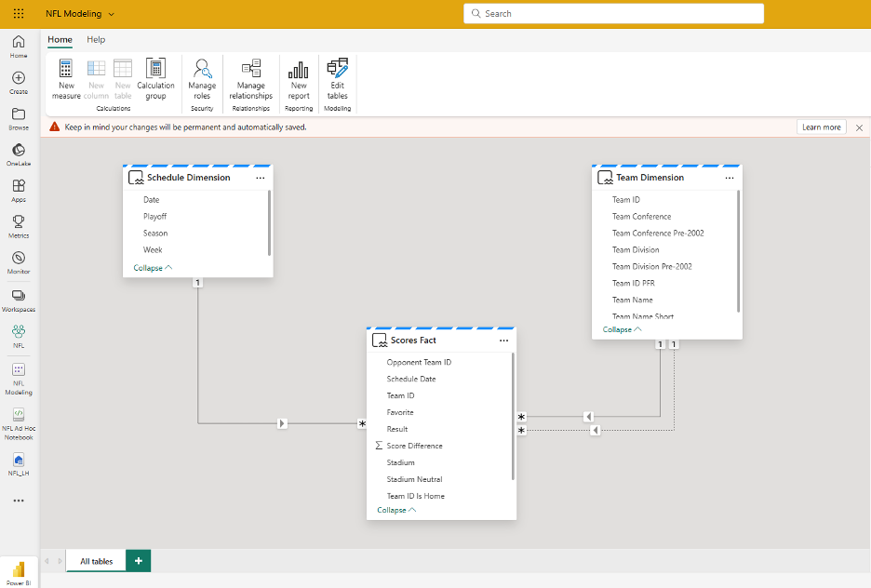Open OneLake from the sidebar
Viewport: 871px width, 588px height.
19,155
